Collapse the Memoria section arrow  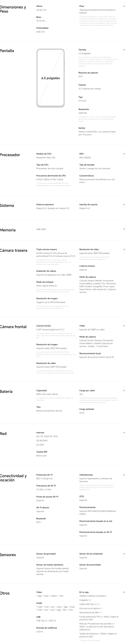(124, 229)
